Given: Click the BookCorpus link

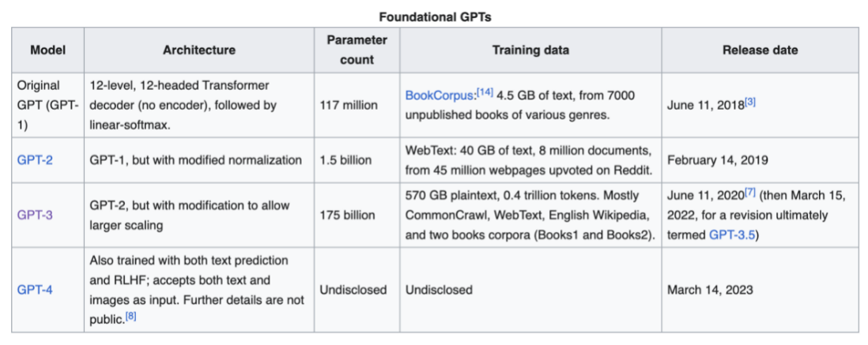Looking at the screenshot, I should (440, 95).
